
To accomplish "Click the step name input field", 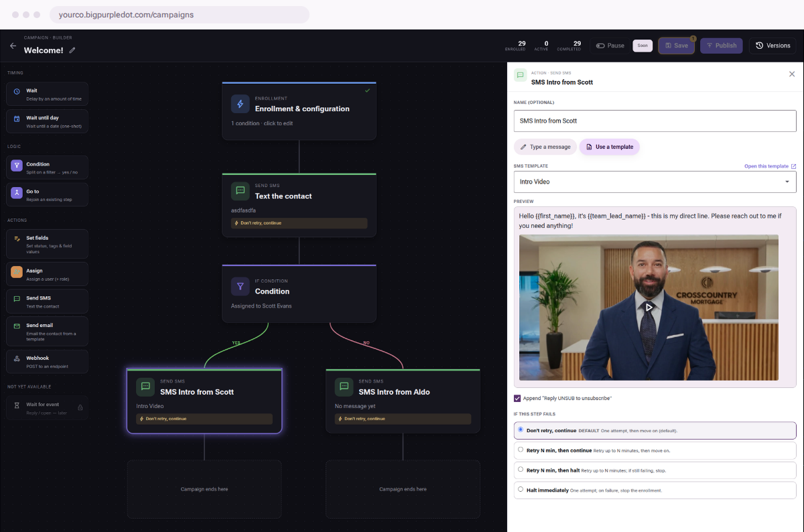I will coord(655,121).
